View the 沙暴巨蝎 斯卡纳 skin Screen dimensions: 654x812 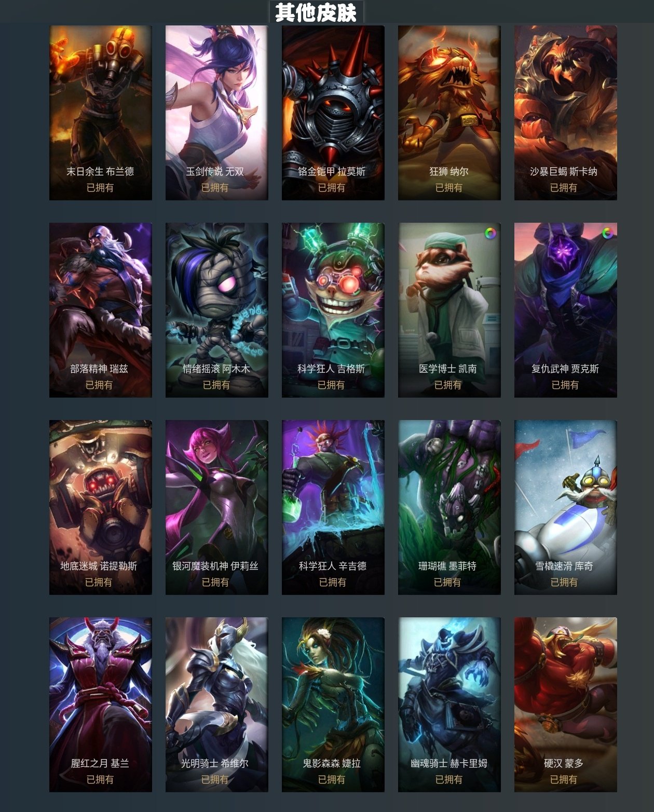point(566,113)
